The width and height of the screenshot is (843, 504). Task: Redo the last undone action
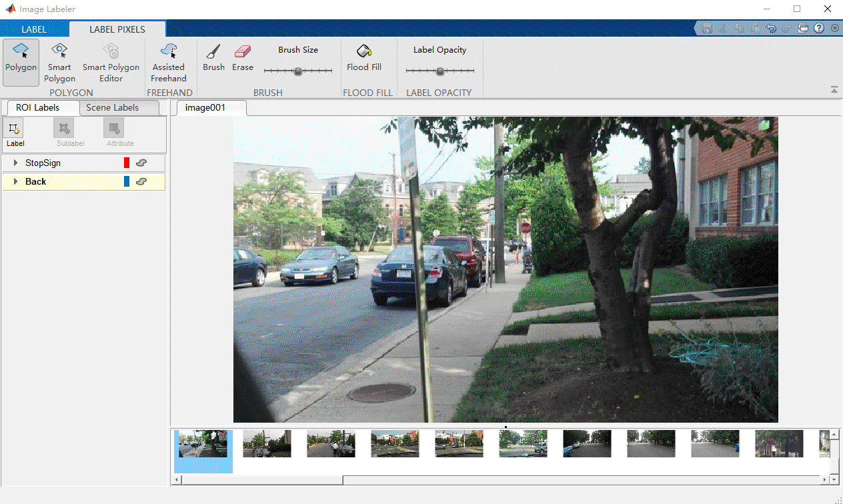(787, 29)
